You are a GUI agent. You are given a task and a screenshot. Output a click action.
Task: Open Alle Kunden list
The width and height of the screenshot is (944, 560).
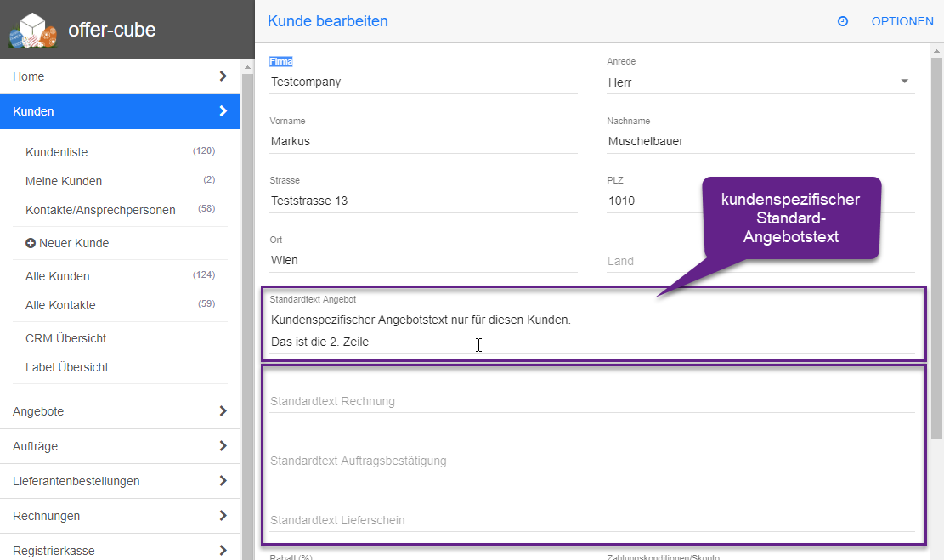tap(57, 276)
